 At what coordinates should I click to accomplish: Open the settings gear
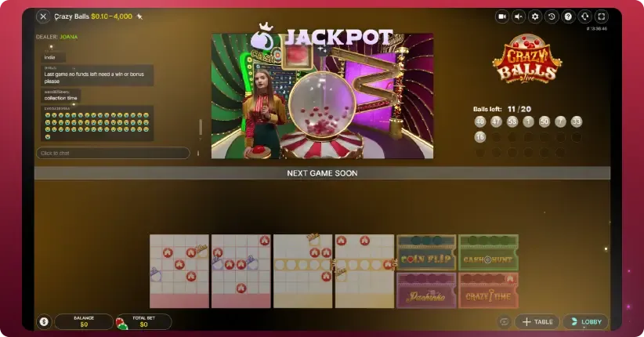point(535,16)
